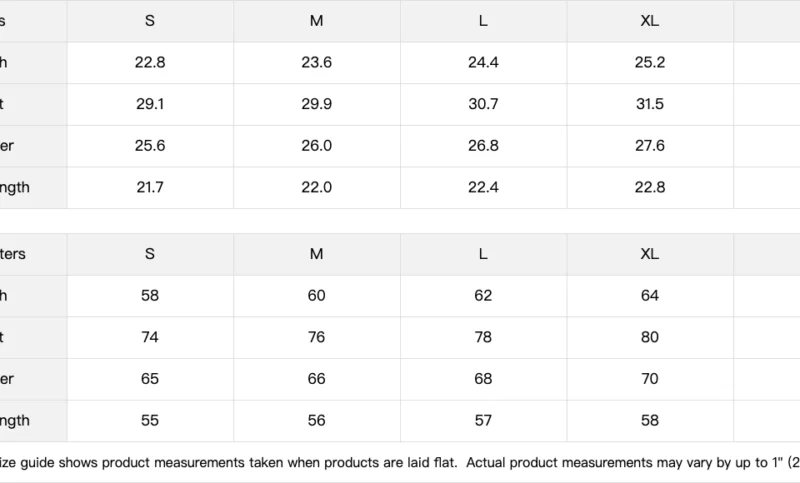Select the 29.9 cell in the M column

point(316,104)
